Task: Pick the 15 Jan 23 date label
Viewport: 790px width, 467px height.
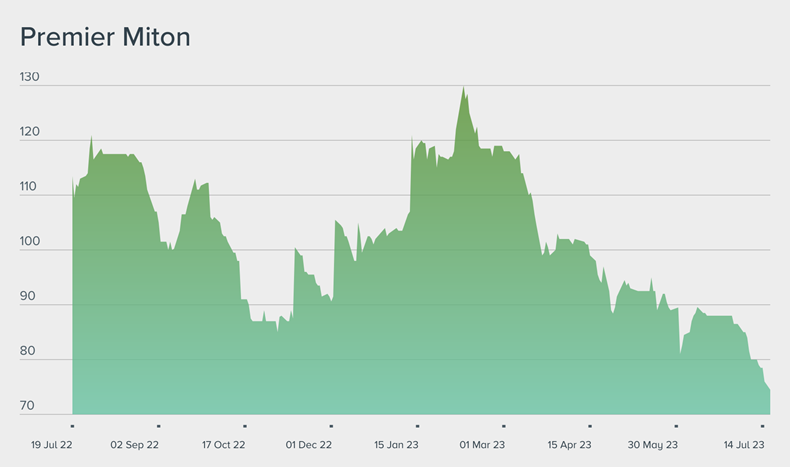Action: point(396,445)
